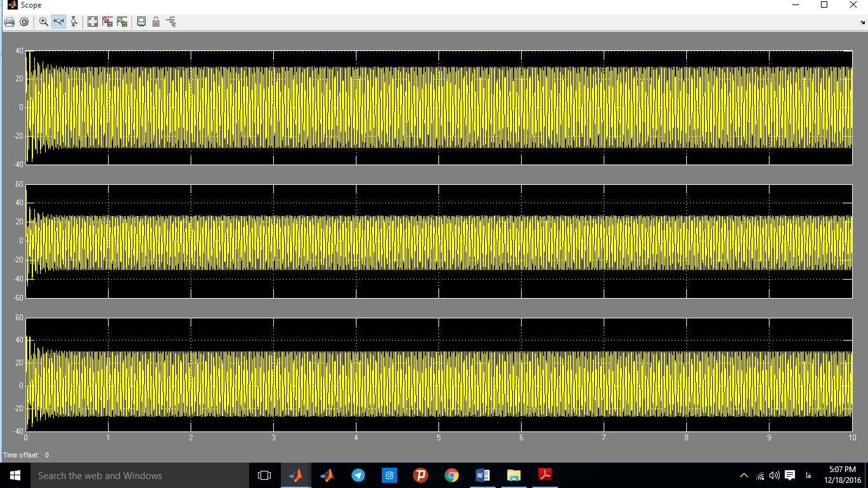
Task: Click the signal selection icon
Action: coord(171,22)
